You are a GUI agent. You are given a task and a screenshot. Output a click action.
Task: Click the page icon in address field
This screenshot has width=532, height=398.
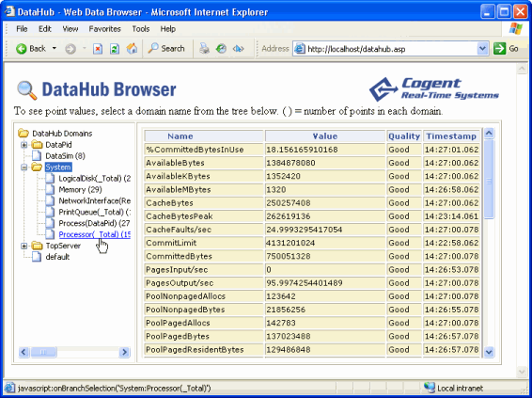coord(300,49)
